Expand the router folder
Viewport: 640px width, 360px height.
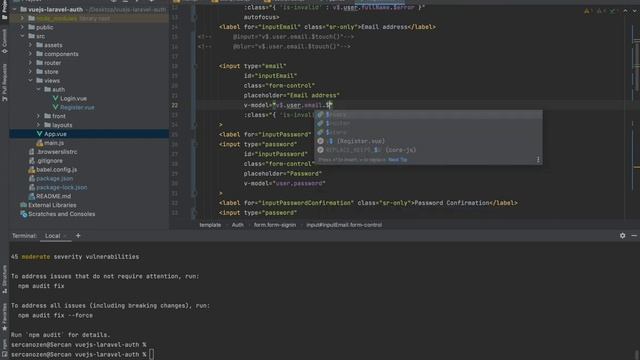pos(30,63)
